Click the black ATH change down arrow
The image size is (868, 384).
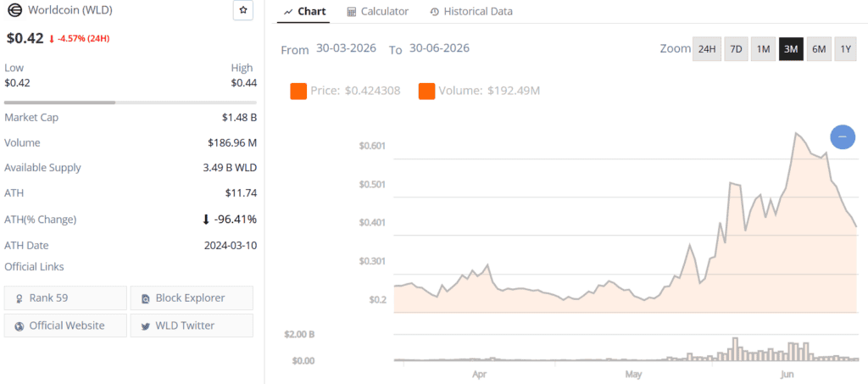click(x=206, y=220)
